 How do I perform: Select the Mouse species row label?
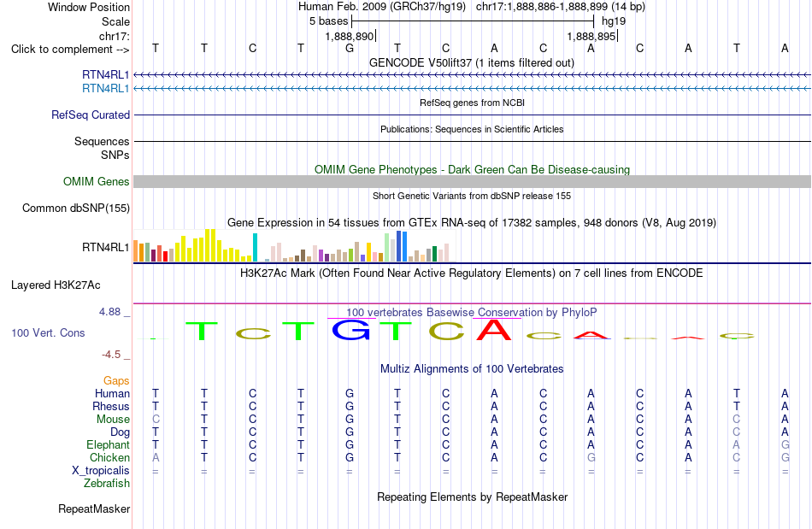[113, 420]
